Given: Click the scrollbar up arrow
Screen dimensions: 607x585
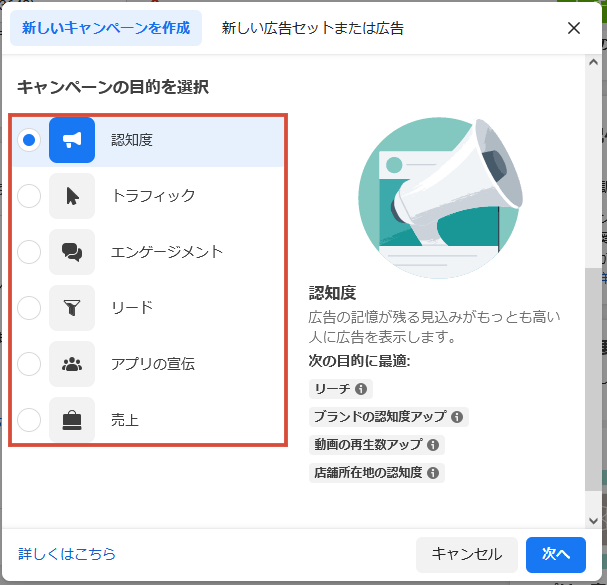Looking at the screenshot, I should coord(593,62).
